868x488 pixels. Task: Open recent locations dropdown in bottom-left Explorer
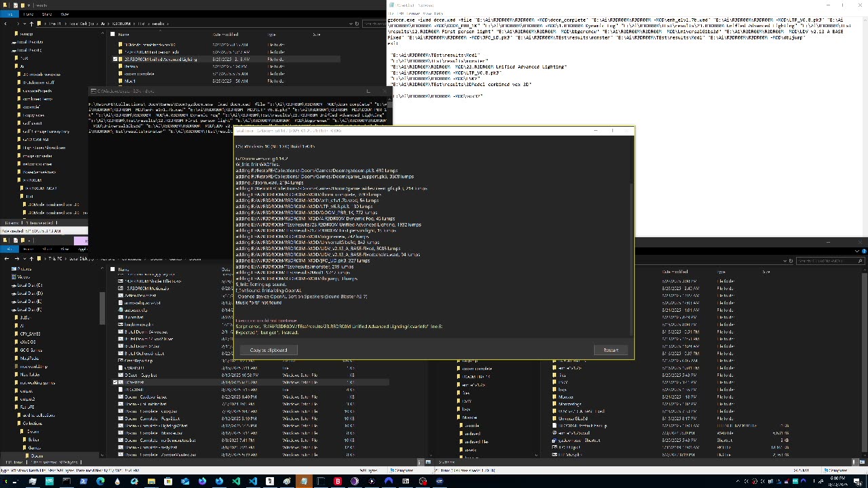pyautogui.click(x=26, y=258)
